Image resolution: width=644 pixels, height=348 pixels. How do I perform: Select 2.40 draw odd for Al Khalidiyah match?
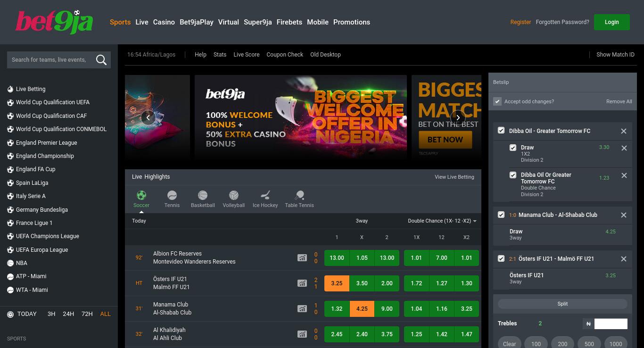pyautogui.click(x=362, y=334)
